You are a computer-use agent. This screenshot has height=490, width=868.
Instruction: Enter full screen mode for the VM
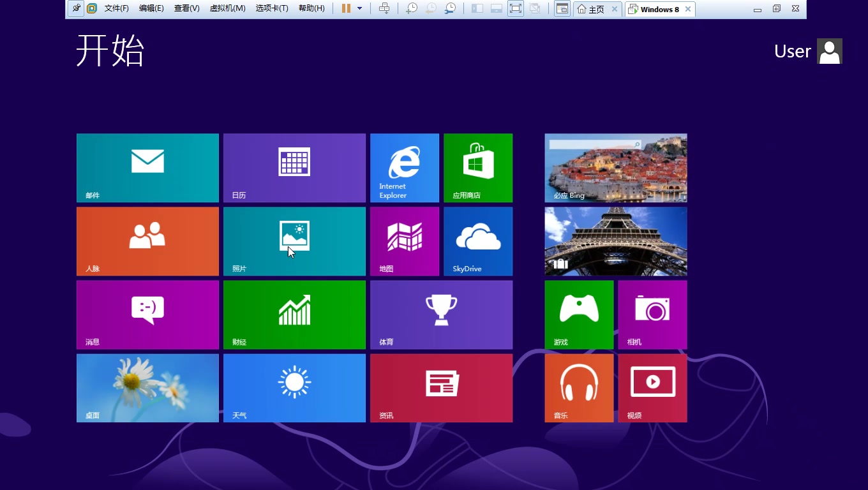[515, 8]
